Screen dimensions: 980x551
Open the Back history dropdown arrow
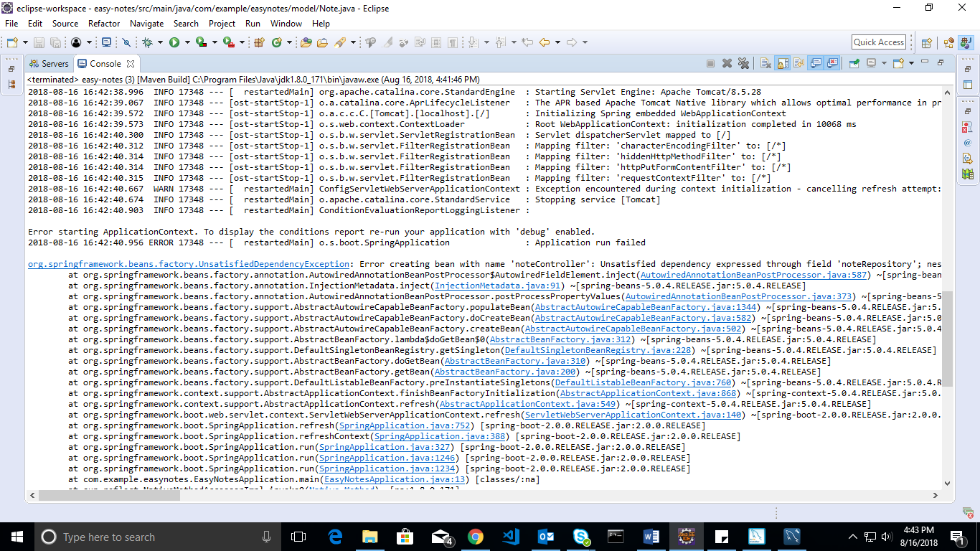coord(557,42)
